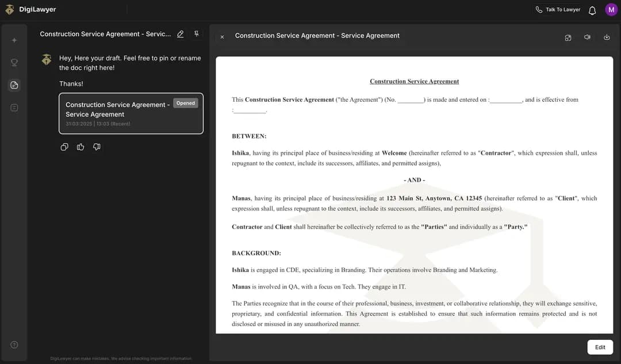Click the Talk To Lawyer button
The height and width of the screenshot is (364, 621).
557,10
